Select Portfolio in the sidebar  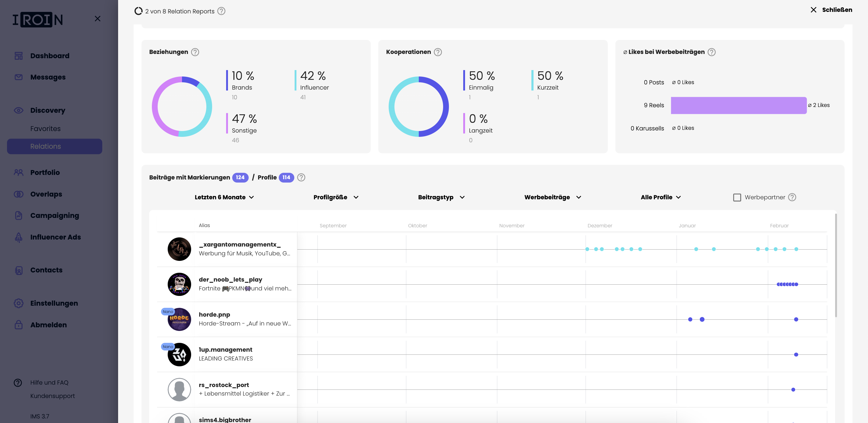click(x=45, y=172)
